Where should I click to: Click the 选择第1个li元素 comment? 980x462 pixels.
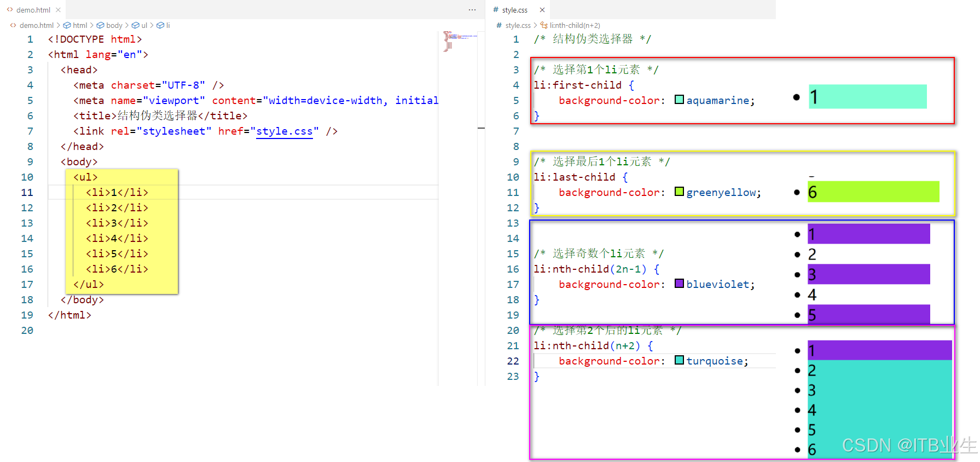(596, 70)
